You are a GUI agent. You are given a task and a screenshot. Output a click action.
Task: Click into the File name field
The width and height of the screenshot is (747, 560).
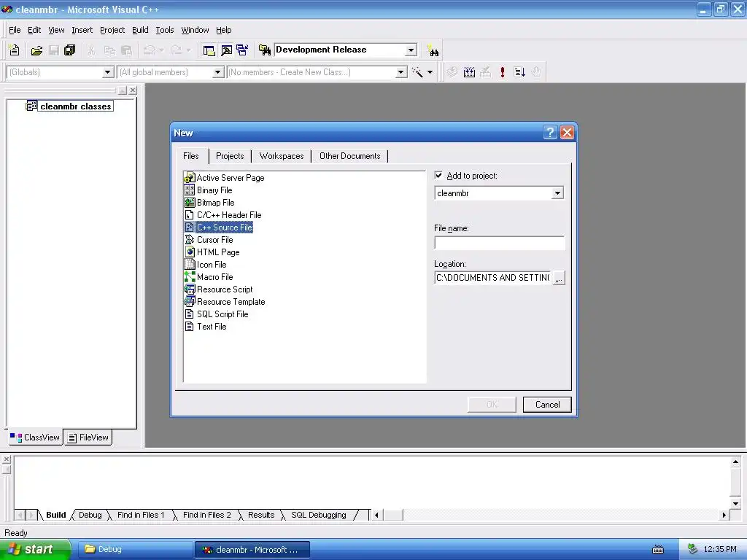point(499,243)
